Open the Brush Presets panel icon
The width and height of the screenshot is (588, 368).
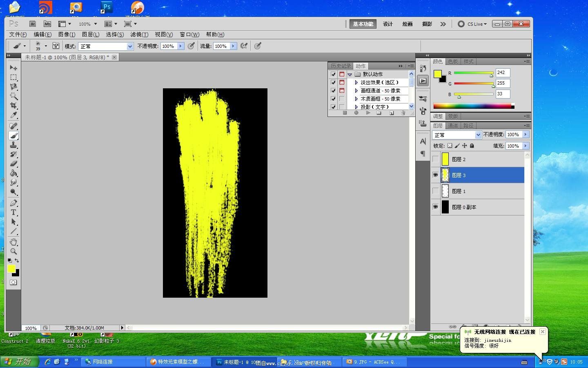[x=423, y=99]
